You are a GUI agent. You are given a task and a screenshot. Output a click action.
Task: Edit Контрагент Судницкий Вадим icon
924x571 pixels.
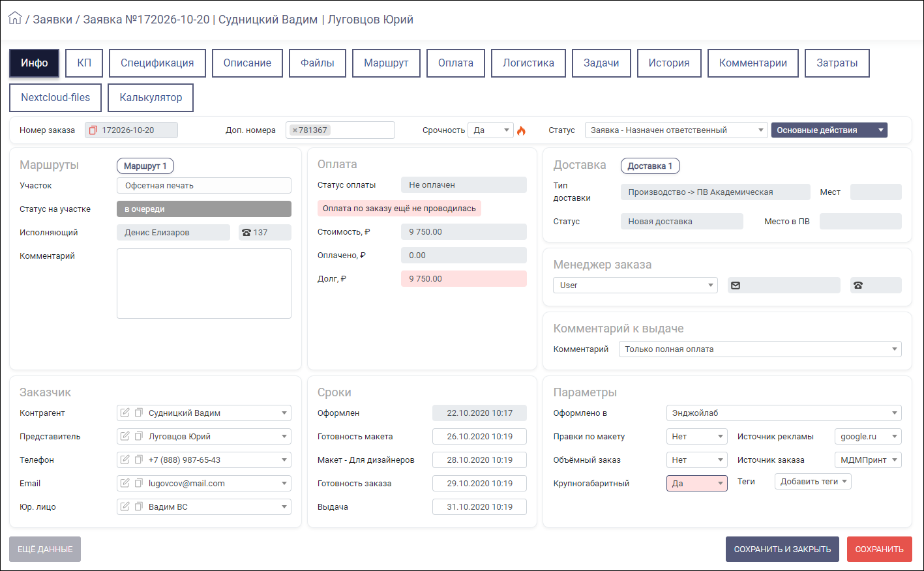(x=125, y=413)
